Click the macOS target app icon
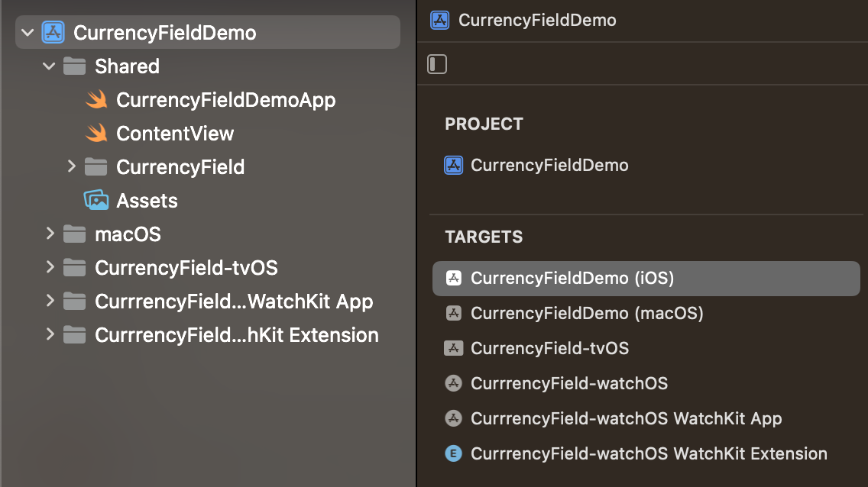 (x=454, y=313)
